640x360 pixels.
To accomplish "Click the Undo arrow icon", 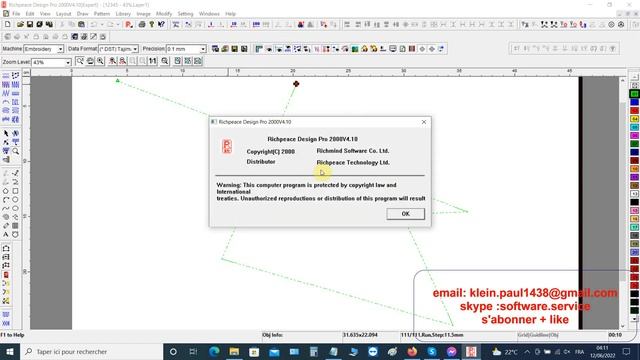I will tap(94, 24).
